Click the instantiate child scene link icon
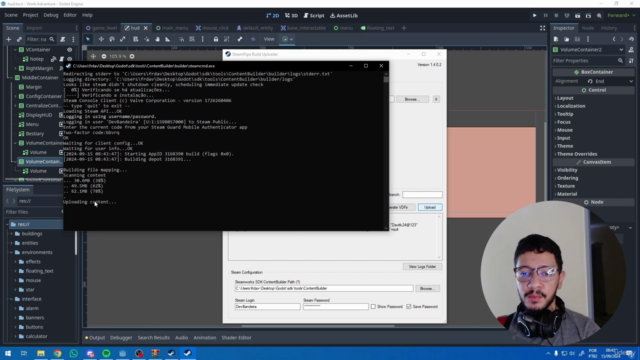This screenshot has width=640, height=360. tap(19, 39)
